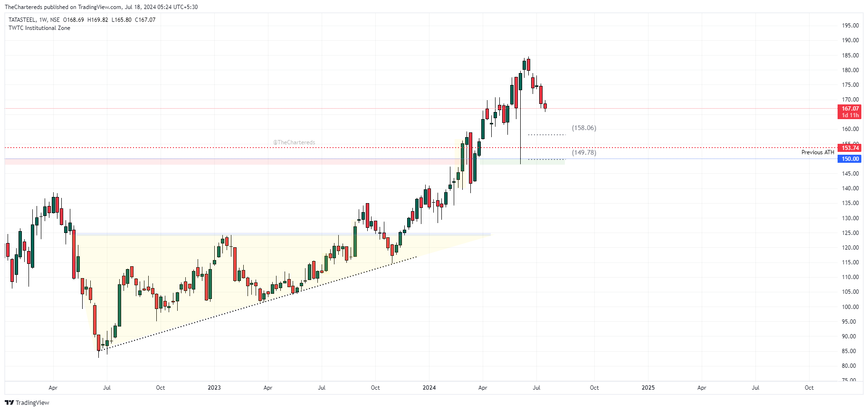Click the C167.07 close value in header
This screenshot has width=868, height=411.
pyautogui.click(x=145, y=20)
